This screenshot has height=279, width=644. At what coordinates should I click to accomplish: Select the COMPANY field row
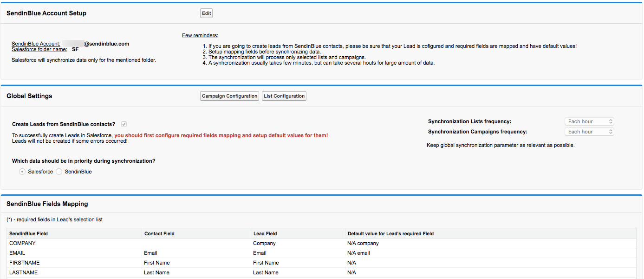[22, 243]
